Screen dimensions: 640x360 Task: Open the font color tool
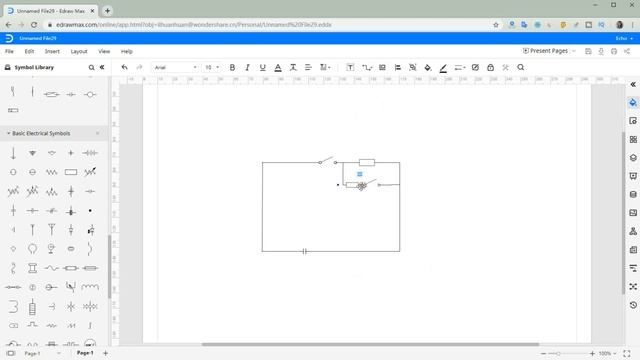pyautogui.click(x=278, y=67)
